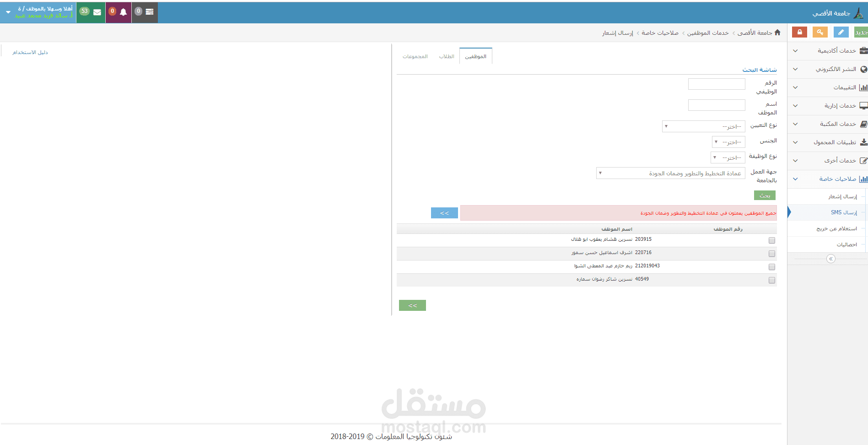The height and width of the screenshot is (445, 868).
Task: Switch to the الموظفين tab
Action: (x=475, y=56)
